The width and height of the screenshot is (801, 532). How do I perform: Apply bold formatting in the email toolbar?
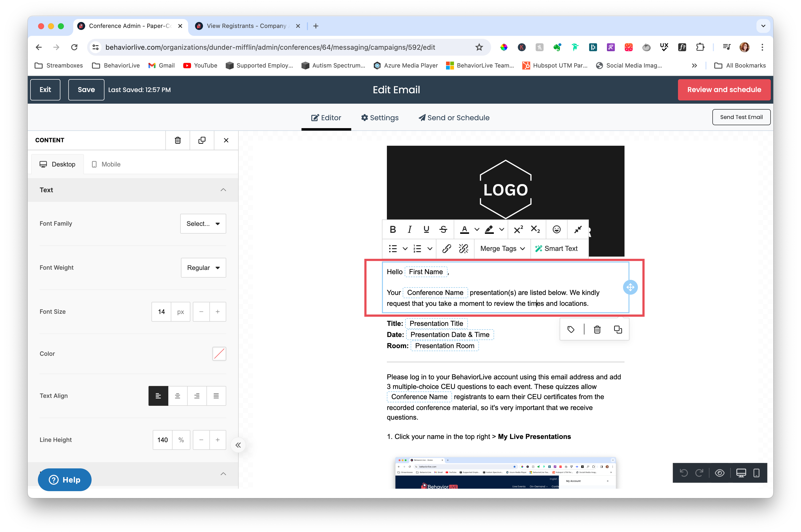click(393, 229)
